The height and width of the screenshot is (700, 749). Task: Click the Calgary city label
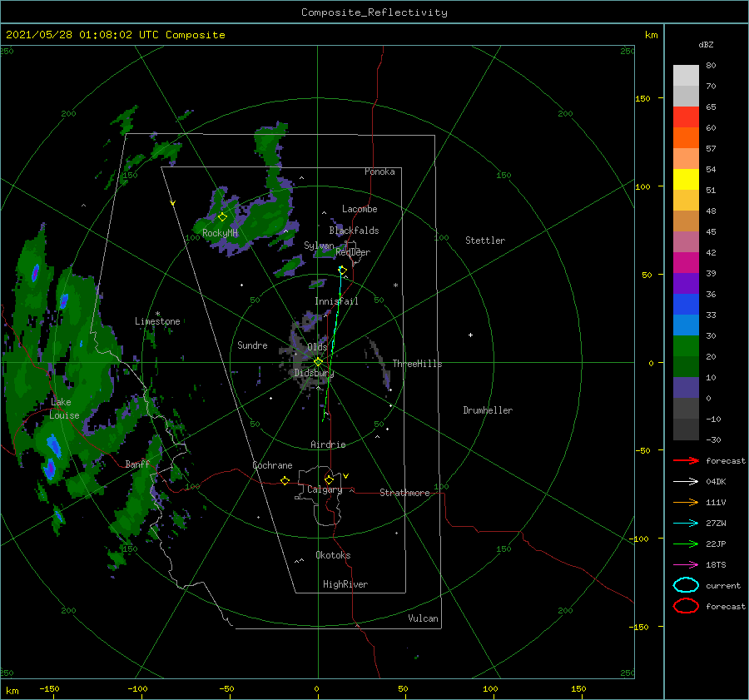pyautogui.click(x=325, y=489)
